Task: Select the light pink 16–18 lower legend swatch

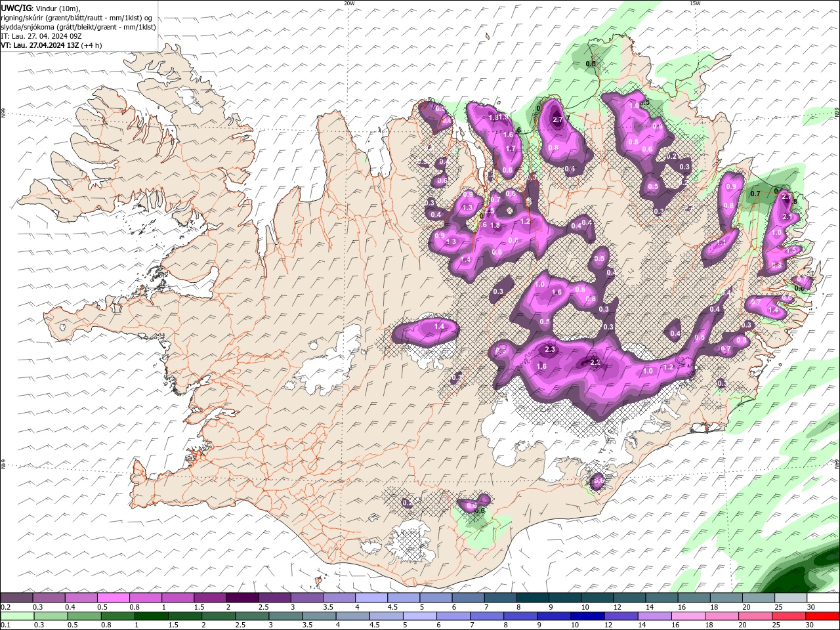Action: pyautogui.click(x=688, y=616)
